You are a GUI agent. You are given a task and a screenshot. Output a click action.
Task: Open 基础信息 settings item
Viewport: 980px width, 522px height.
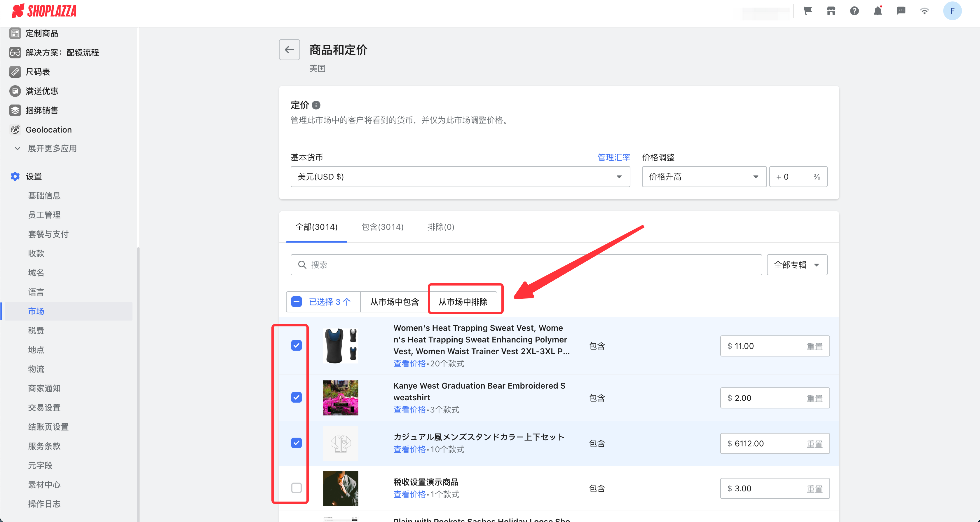44,196
